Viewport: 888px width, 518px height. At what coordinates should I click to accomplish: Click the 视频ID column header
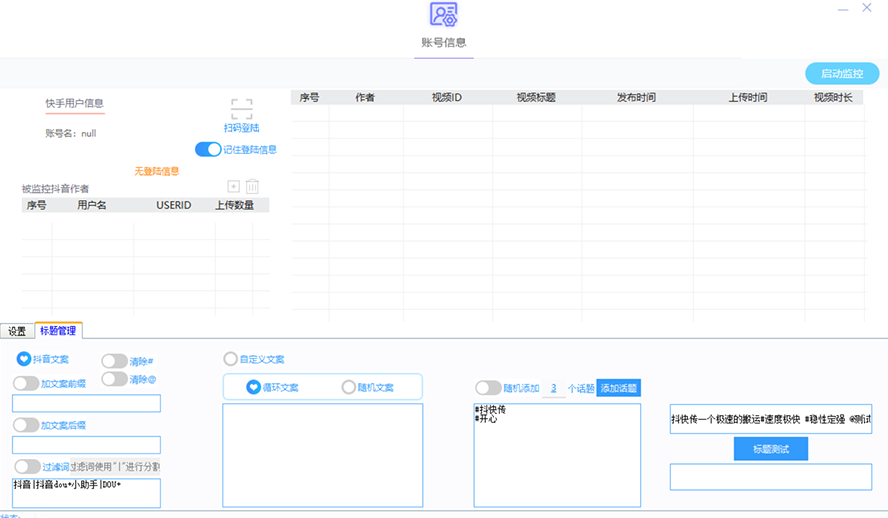tap(447, 97)
